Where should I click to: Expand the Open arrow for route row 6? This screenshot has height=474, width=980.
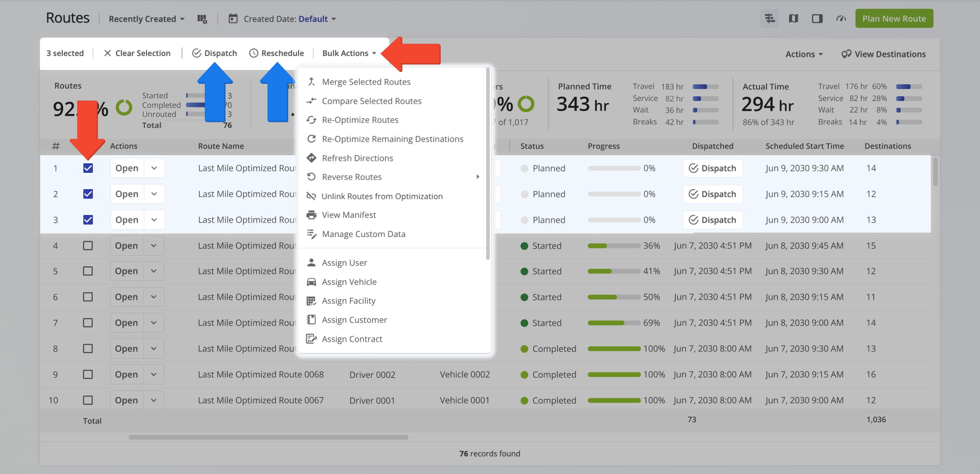(x=154, y=297)
